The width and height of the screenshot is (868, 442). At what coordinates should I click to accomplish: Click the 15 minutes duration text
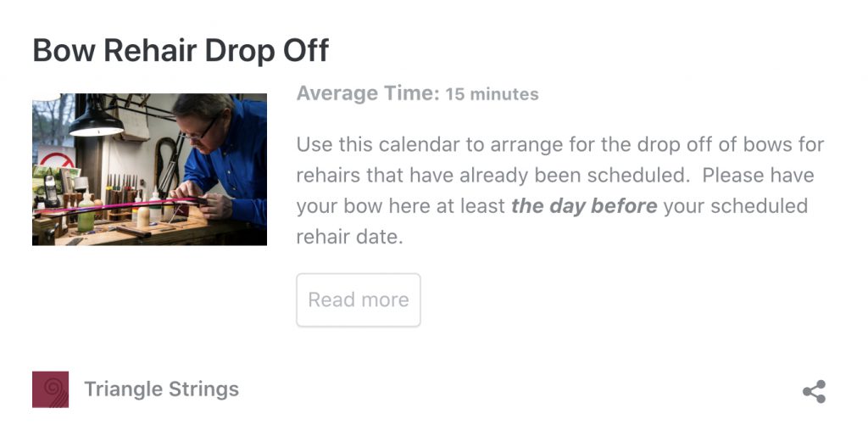point(492,94)
